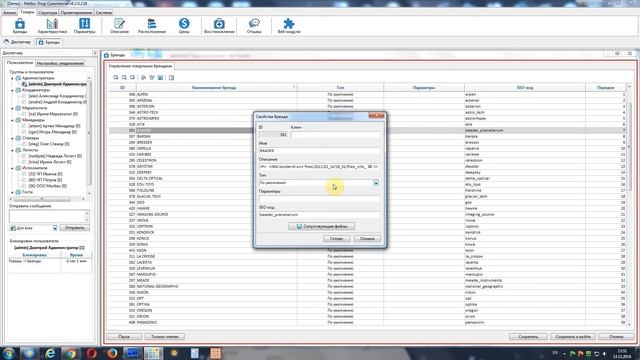Switch to Диспетчер document tab
This screenshot has height=360, width=640.
click(x=18, y=42)
